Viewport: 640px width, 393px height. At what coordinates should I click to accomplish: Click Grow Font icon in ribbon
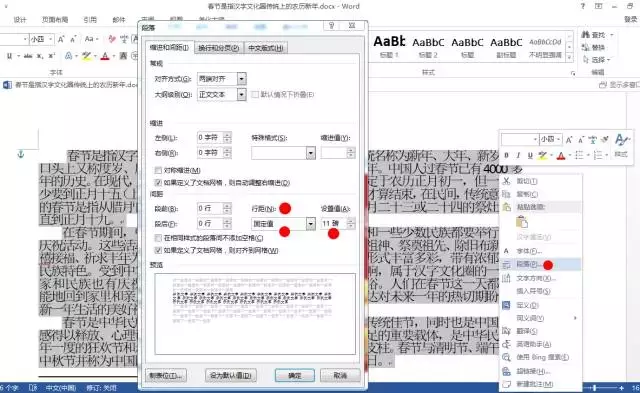(x=61, y=39)
